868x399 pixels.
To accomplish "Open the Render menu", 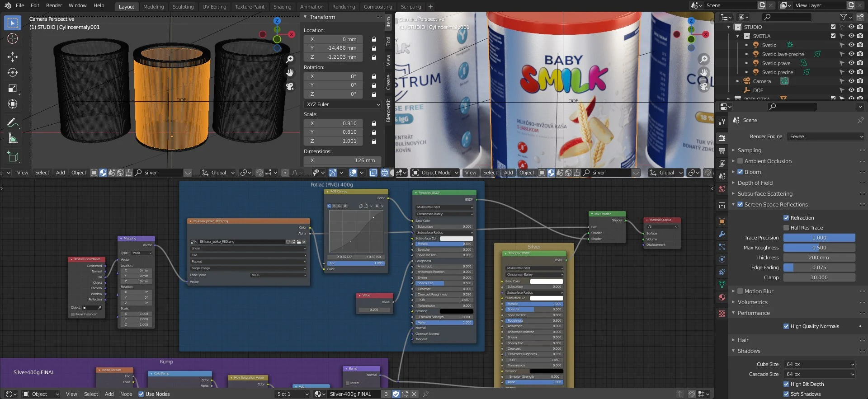I will pos(54,5).
